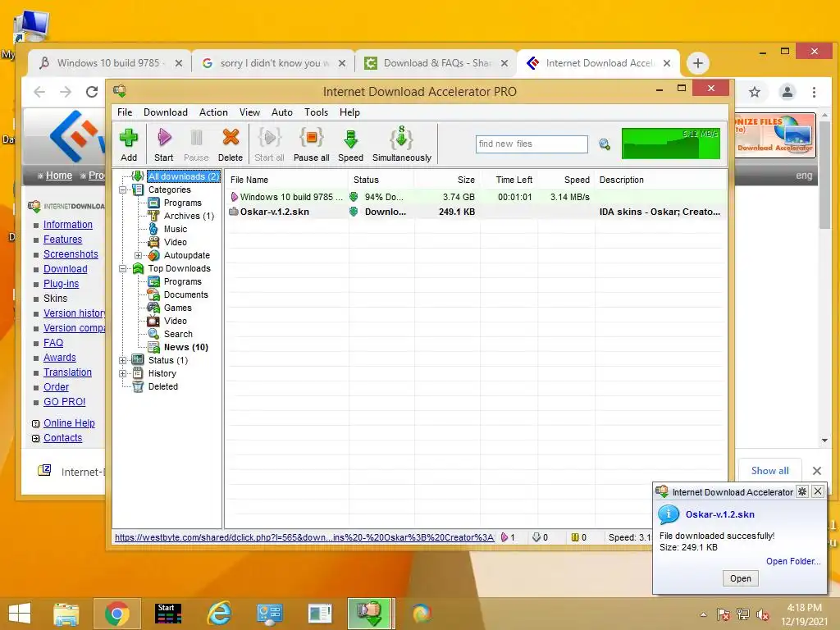
Task: Click the Download Accelerator taskbar icon
Action: (370, 614)
